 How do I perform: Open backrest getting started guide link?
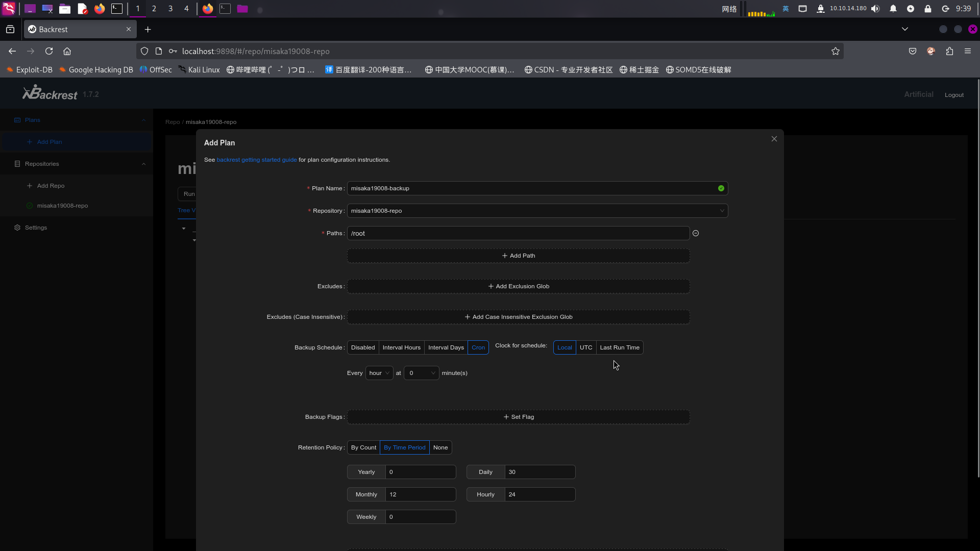tap(256, 160)
